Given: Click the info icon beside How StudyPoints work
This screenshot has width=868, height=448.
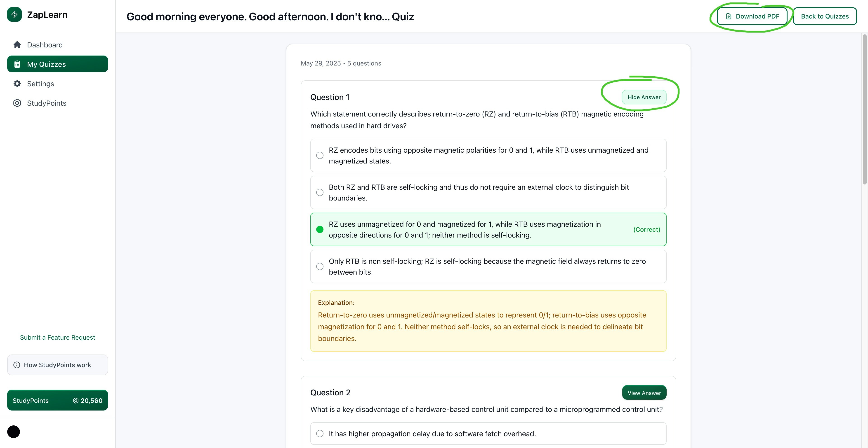Looking at the screenshot, I should [17, 365].
